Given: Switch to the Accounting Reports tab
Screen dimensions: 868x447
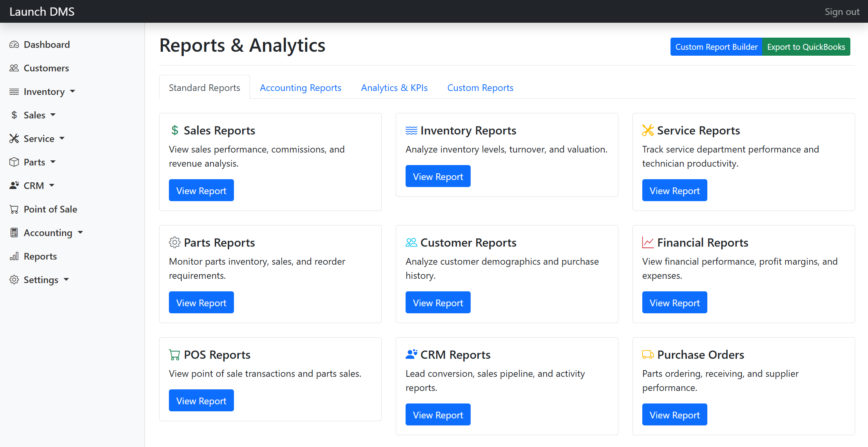Looking at the screenshot, I should pos(300,87).
